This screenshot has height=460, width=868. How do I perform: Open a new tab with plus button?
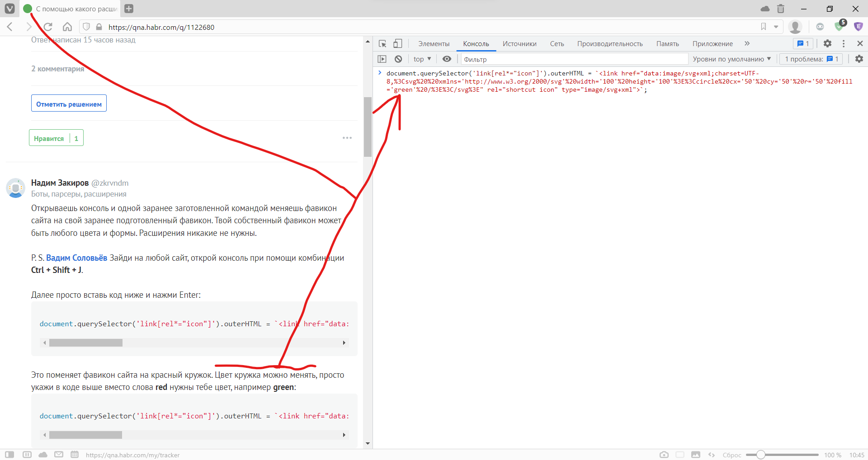[x=129, y=9]
